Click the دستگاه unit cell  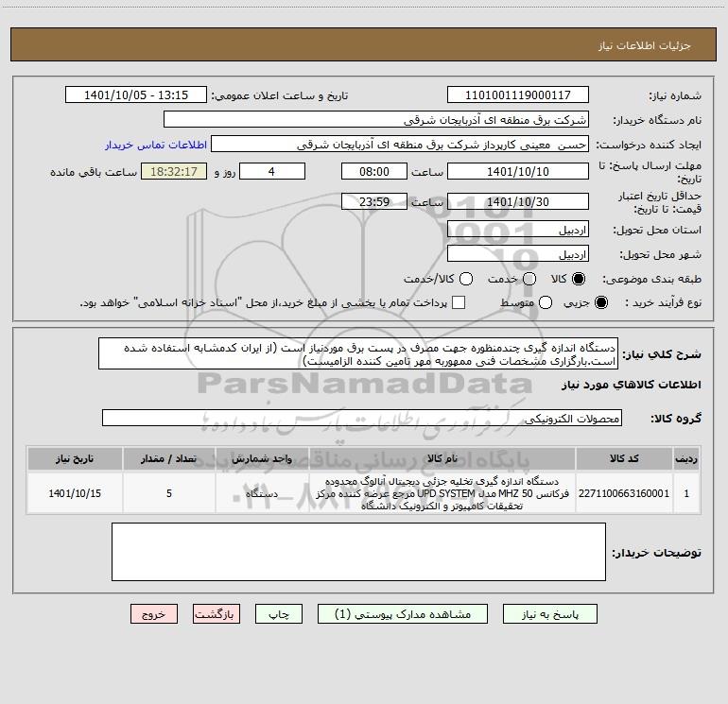tap(262, 493)
